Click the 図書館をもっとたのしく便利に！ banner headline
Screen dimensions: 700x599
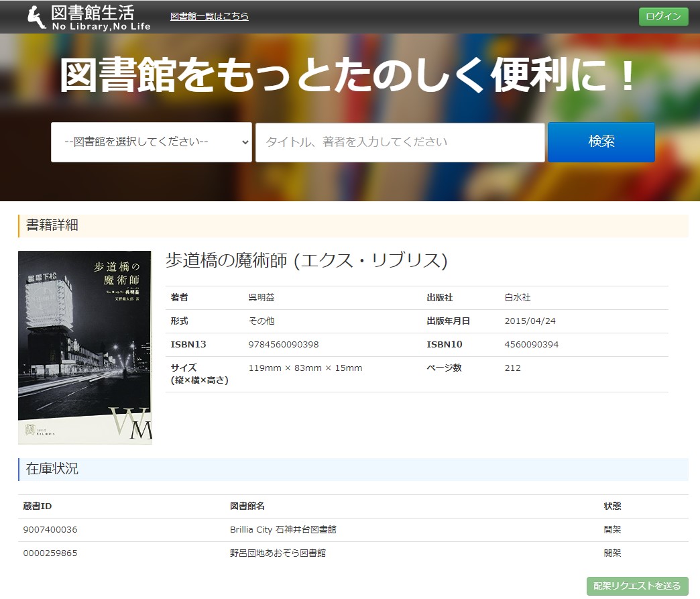pyautogui.click(x=347, y=75)
